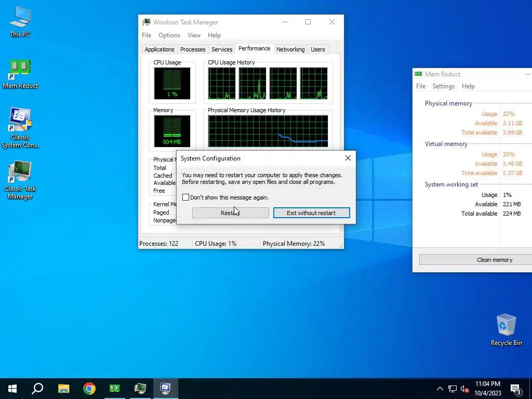Screen dimensions: 532x399
Task: Open Task Manager Help menu
Action: click(x=214, y=35)
